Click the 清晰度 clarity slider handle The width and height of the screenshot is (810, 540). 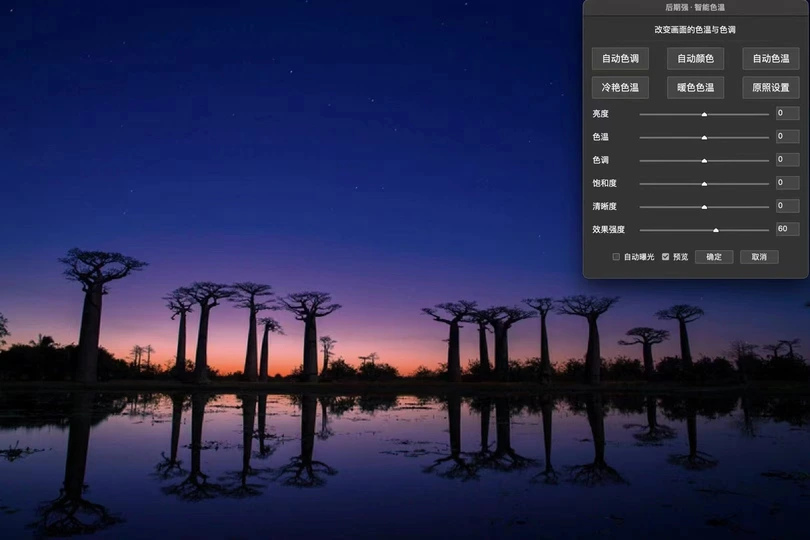coord(704,206)
